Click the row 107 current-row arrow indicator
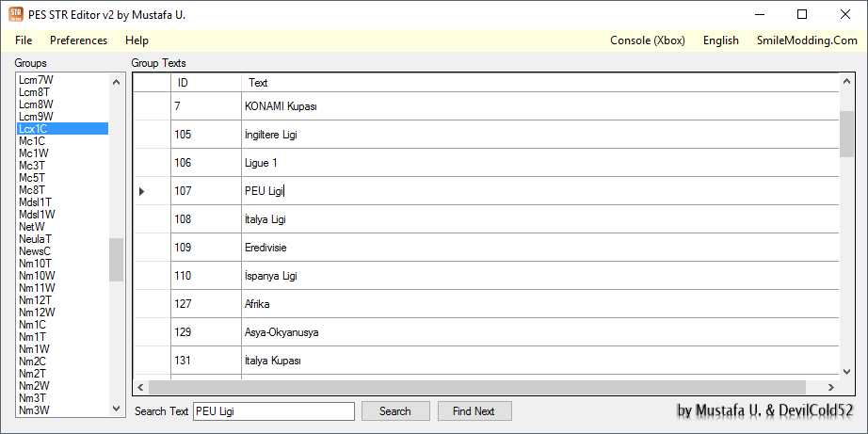The height and width of the screenshot is (434, 868). point(142,191)
